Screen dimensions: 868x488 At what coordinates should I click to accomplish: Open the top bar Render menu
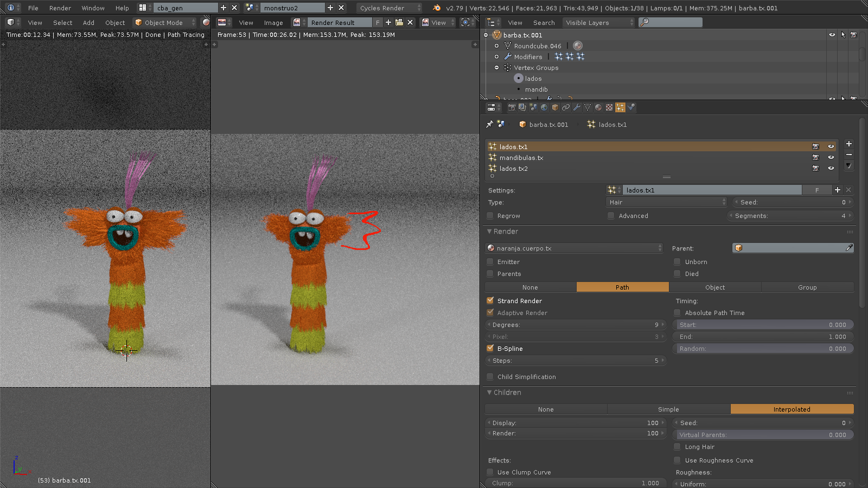click(60, 8)
